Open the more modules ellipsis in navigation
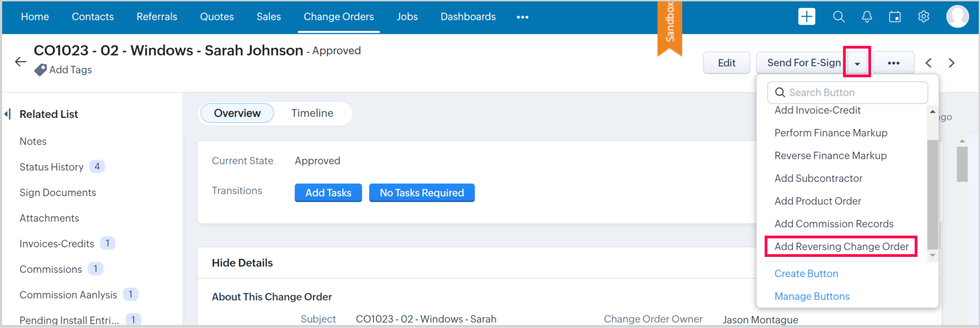 click(522, 17)
